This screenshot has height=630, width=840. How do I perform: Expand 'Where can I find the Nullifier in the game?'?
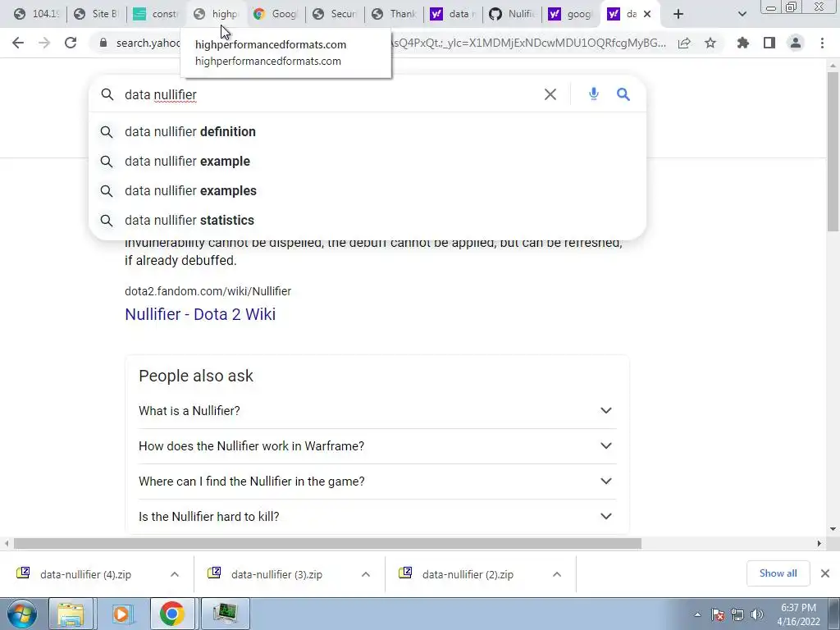coord(377,482)
